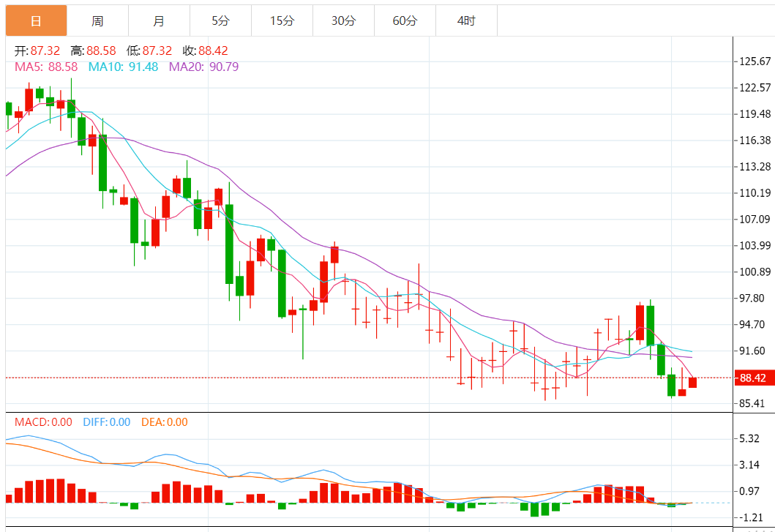775x532 pixels.
Task: Click the 110.19 price axis label
Action: point(755,193)
